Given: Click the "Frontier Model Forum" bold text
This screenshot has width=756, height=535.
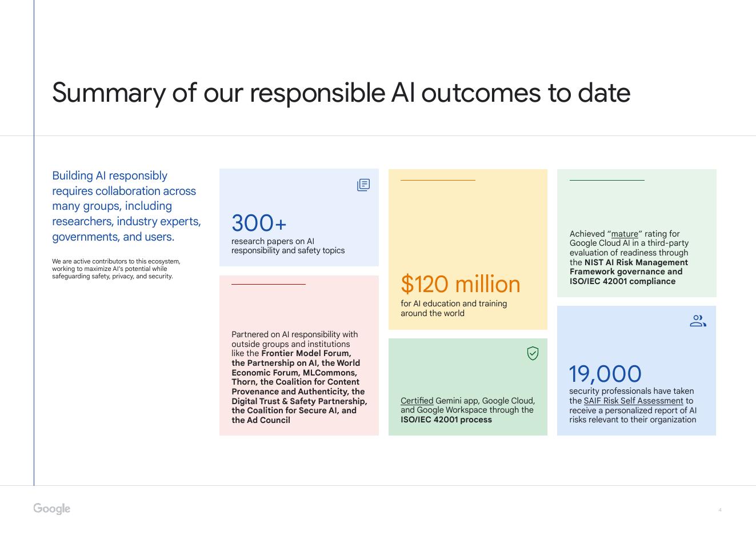Looking at the screenshot, I should point(306,353).
